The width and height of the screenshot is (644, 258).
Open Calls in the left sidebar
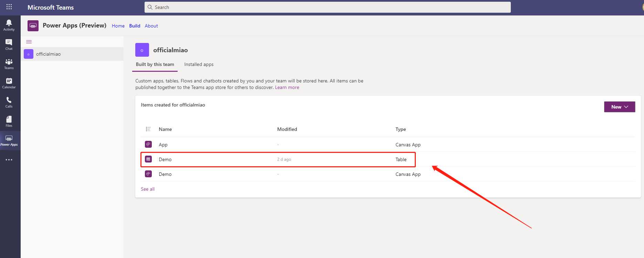[9, 102]
